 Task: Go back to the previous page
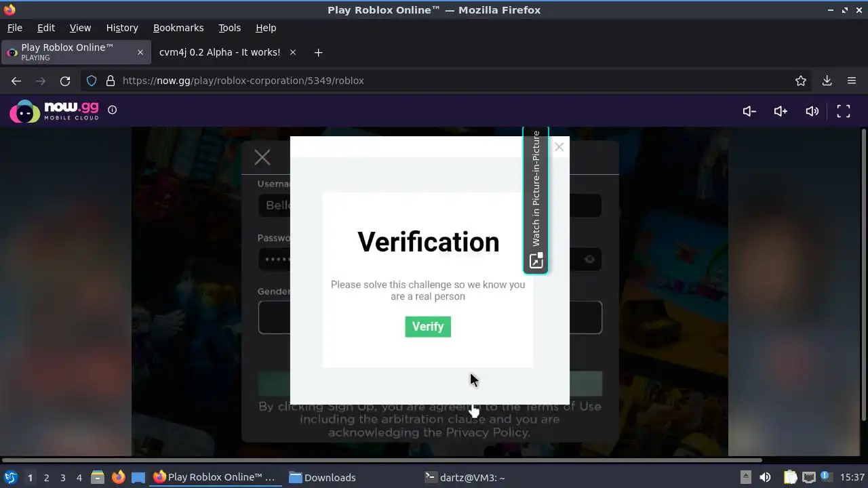16,81
